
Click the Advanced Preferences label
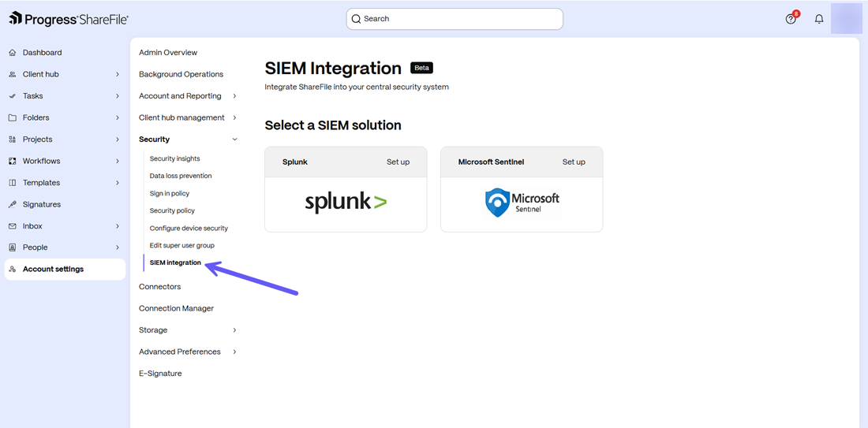(x=179, y=352)
